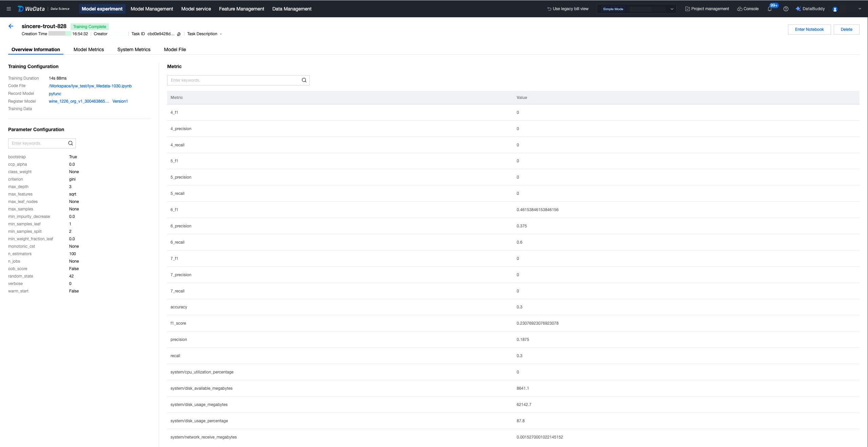Image resolution: width=868 pixels, height=447 pixels.
Task: Click the Metric search magnifier icon
Action: pyautogui.click(x=304, y=80)
